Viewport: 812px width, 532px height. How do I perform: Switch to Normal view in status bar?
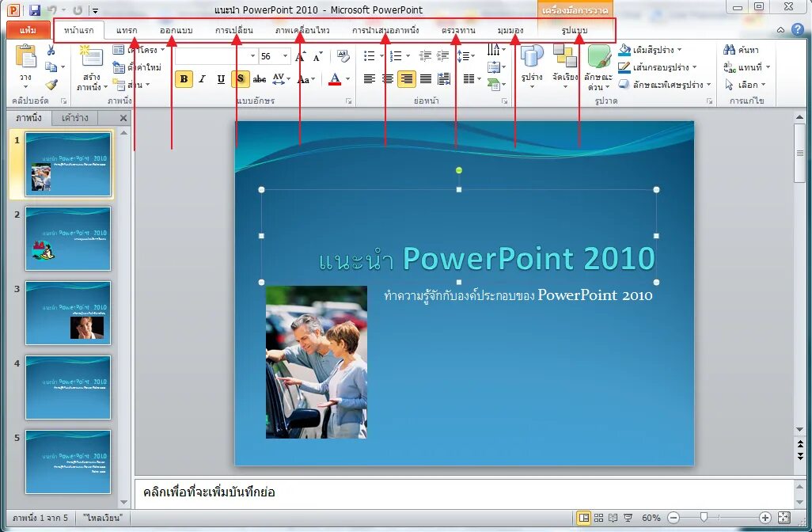click(x=583, y=518)
